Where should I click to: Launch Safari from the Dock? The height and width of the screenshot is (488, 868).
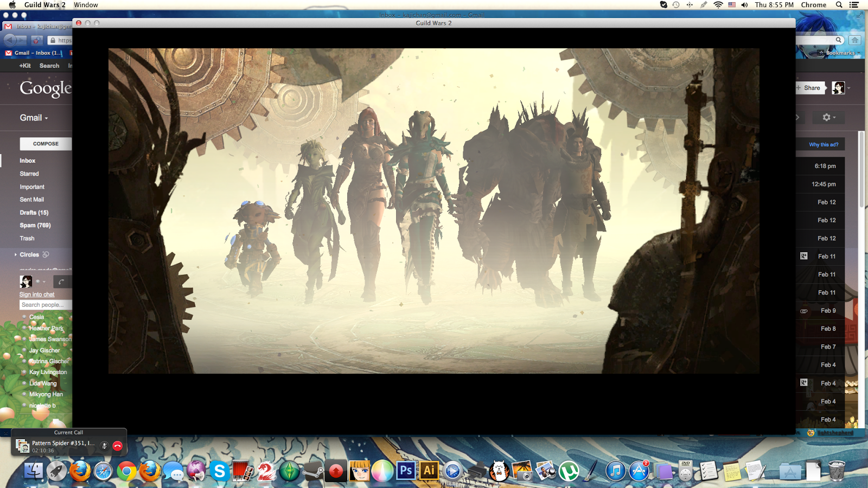(x=103, y=471)
